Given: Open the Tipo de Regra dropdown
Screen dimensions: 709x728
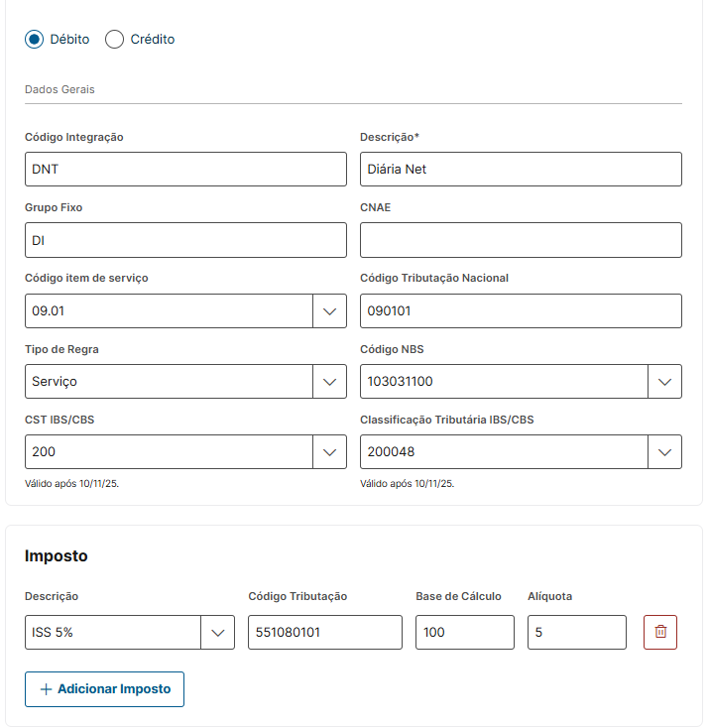Looking at the screenshot, I should [x=329, y=381].
